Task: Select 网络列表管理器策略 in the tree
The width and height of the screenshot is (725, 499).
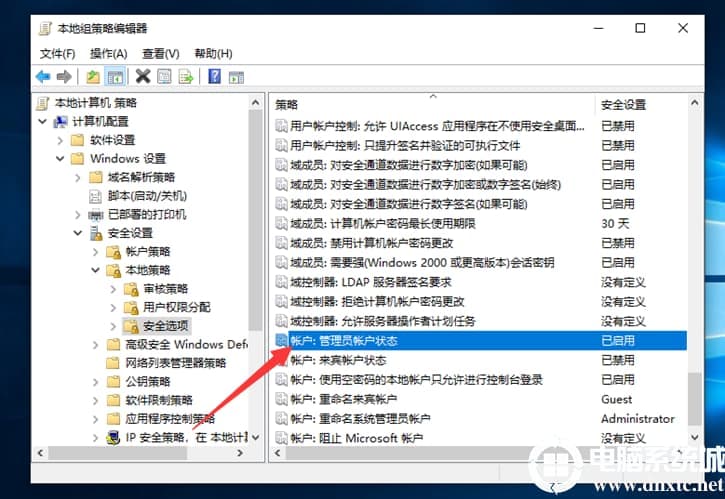Action: click(x=175, y=363)
